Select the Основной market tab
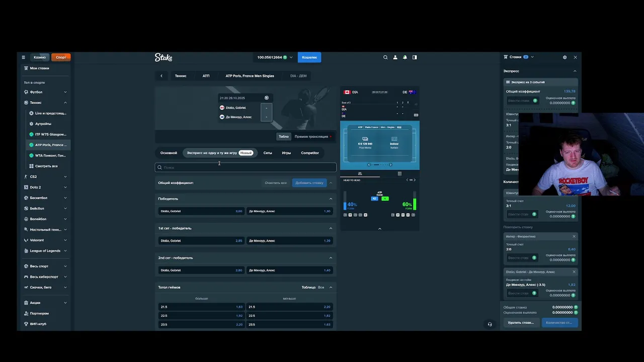644x362 pixels. click(x=169, y=153)
